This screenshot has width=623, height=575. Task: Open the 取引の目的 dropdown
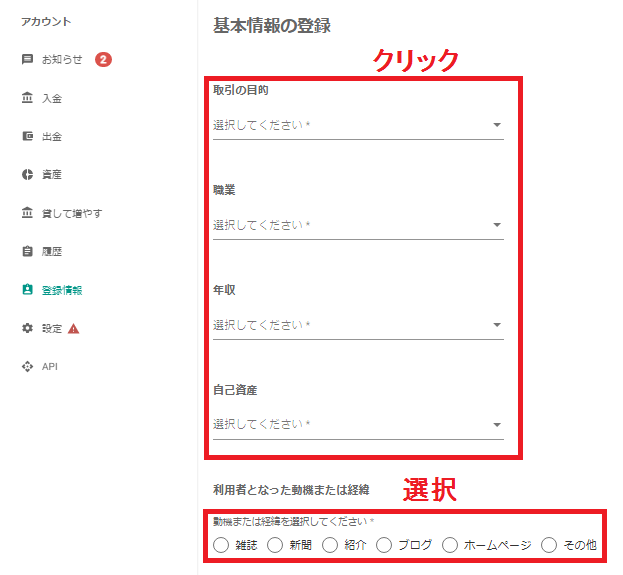357,126
